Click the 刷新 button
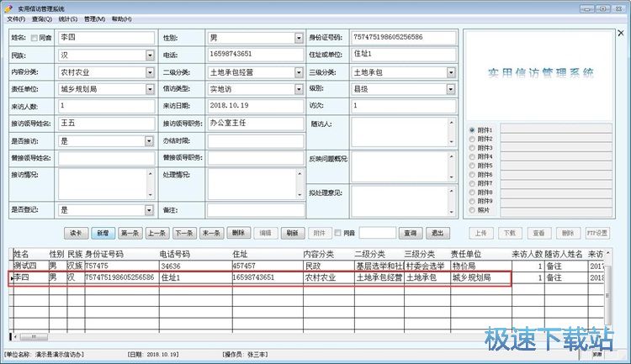Screen dimensions: 631x364 (292, 233)
